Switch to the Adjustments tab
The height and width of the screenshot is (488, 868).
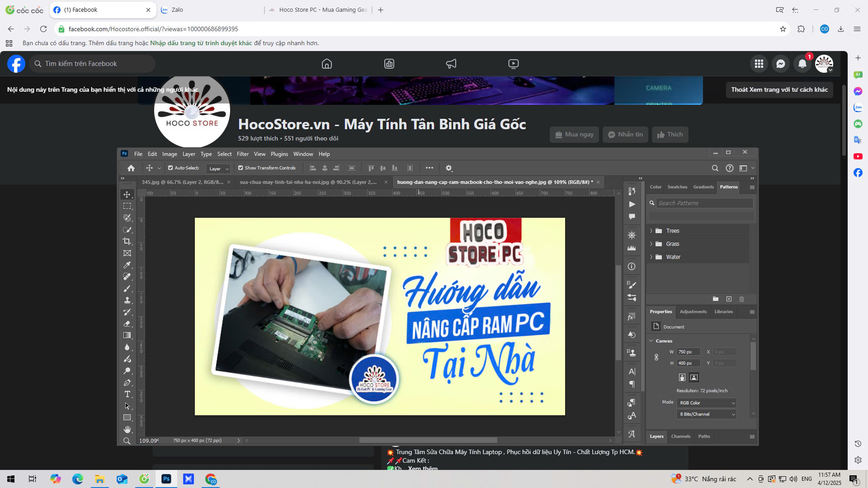pos(693,311)
